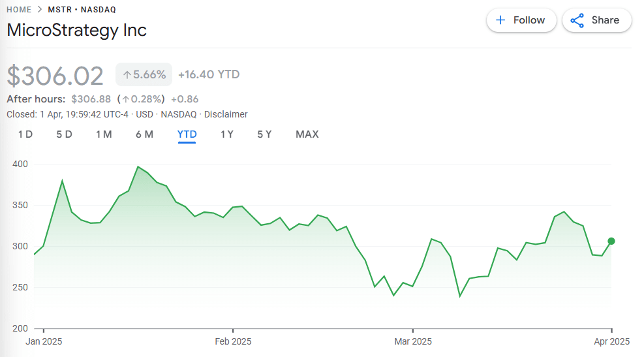
Task: Click the 250 y-axis label
Action: coord(20,287)
